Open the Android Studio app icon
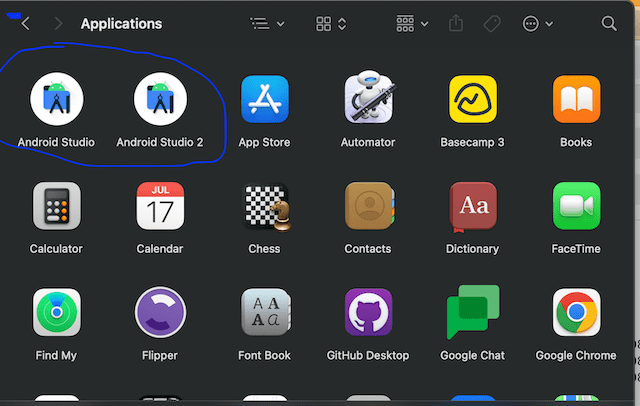This screenshot has width=640, height=406. [57, 99]
